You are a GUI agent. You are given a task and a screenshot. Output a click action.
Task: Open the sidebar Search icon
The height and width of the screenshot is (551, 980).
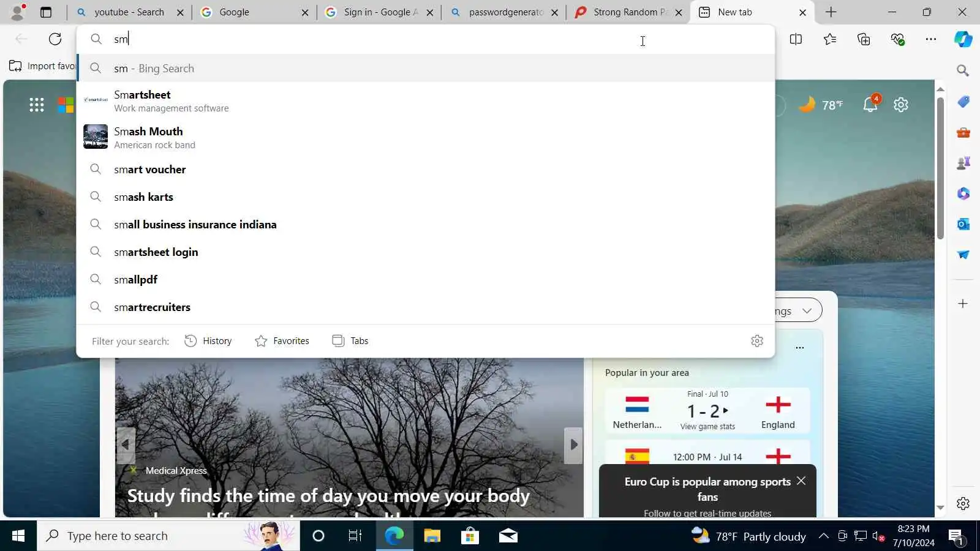pyautogui.click(x=963, y=70)
